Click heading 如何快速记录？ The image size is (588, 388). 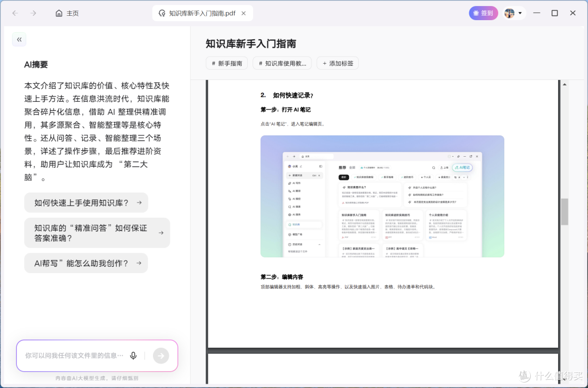293,95
